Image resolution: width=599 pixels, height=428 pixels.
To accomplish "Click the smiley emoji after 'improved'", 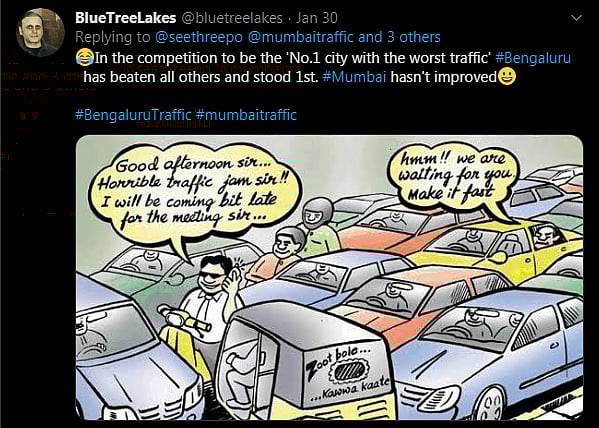I will click(x=507, y=76).
